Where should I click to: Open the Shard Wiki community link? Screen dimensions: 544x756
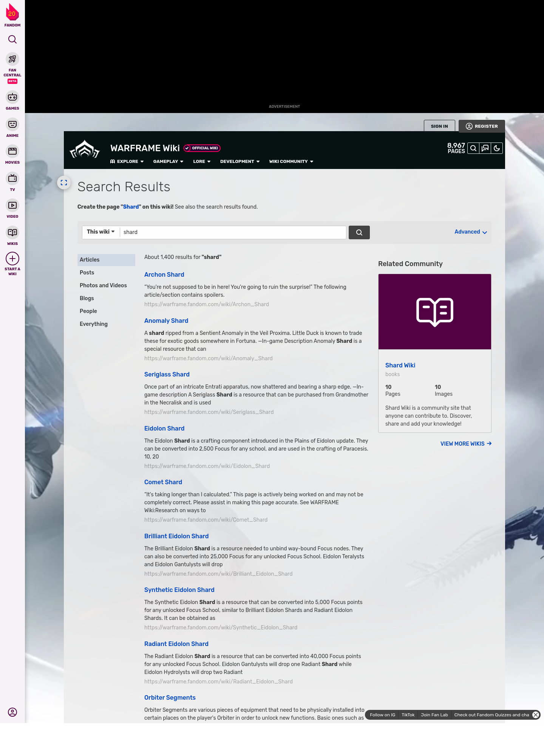coord(400,365)
